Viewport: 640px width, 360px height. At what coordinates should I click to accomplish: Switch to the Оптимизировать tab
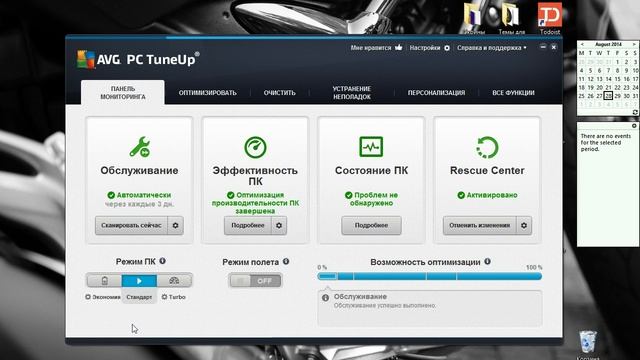(x=208, y=93)
